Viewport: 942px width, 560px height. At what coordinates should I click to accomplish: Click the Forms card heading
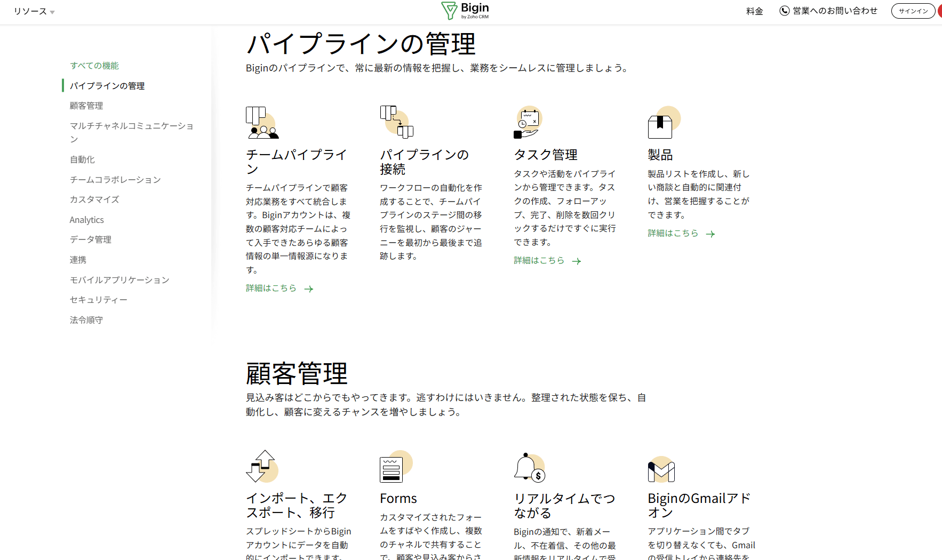[x=398, y=498]
